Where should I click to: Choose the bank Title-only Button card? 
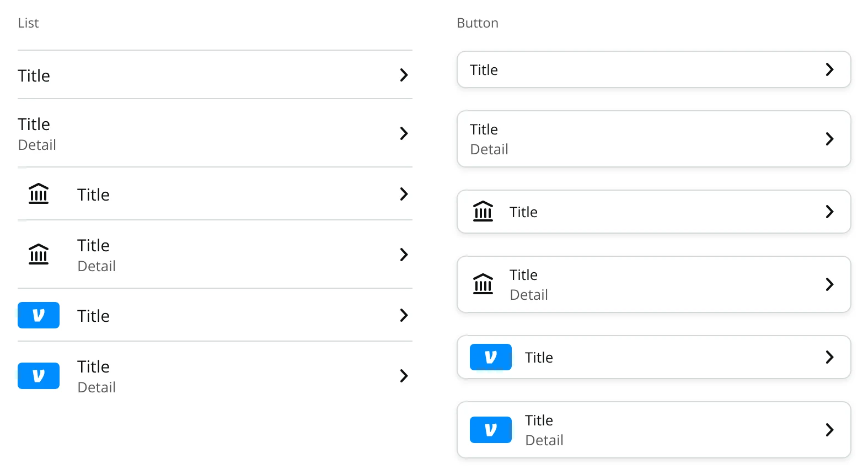(x=654, y=212)
